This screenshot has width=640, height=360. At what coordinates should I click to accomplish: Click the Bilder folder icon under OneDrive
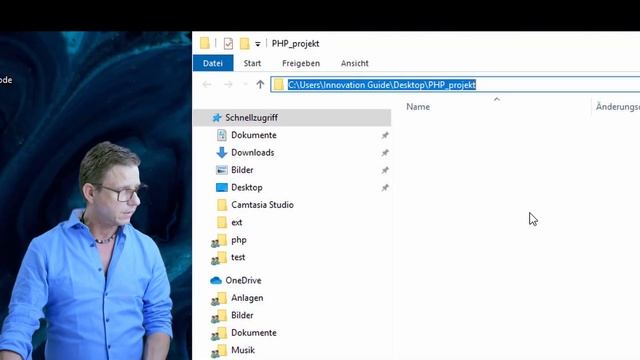coord(219,316)
